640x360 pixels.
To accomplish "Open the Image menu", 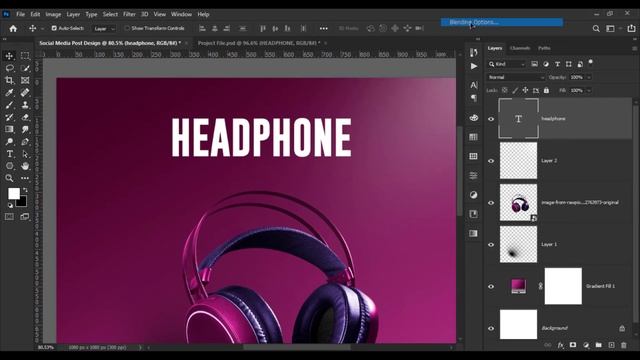I will tap(53, 14).
